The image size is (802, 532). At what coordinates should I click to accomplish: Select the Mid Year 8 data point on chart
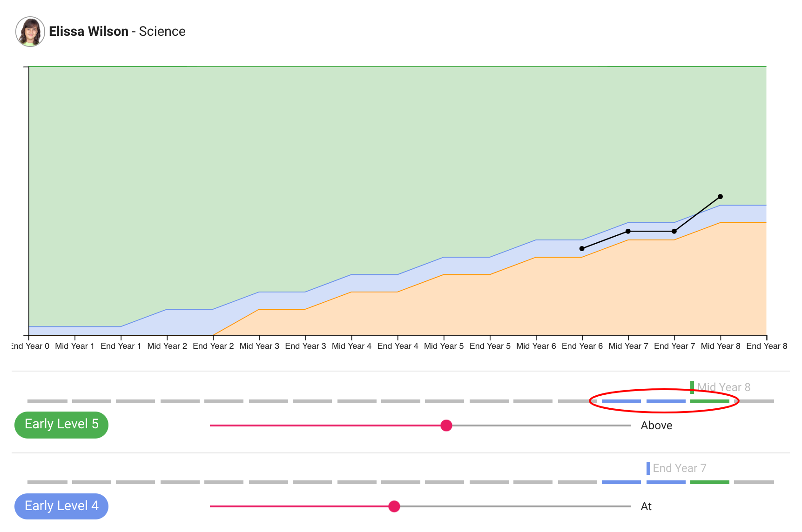tap(720, 197)
